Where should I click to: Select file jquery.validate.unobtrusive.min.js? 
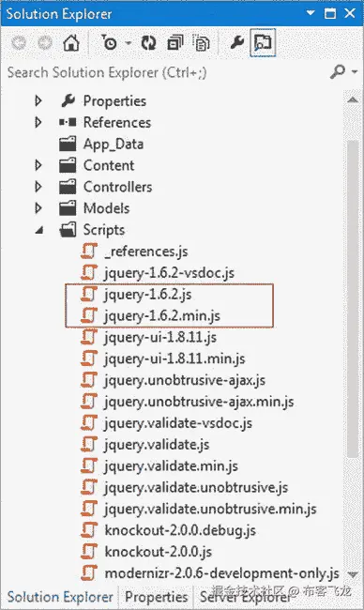210,509
